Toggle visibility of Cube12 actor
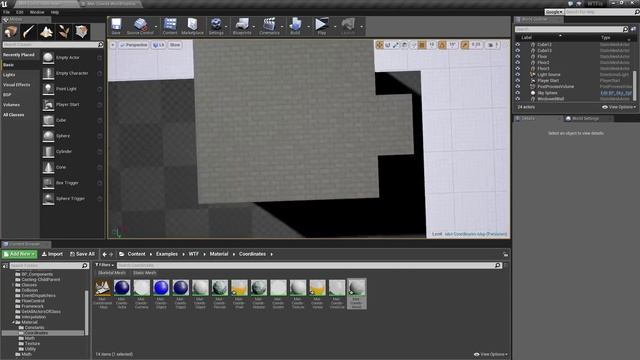640x360 pixels. [518, 44]
